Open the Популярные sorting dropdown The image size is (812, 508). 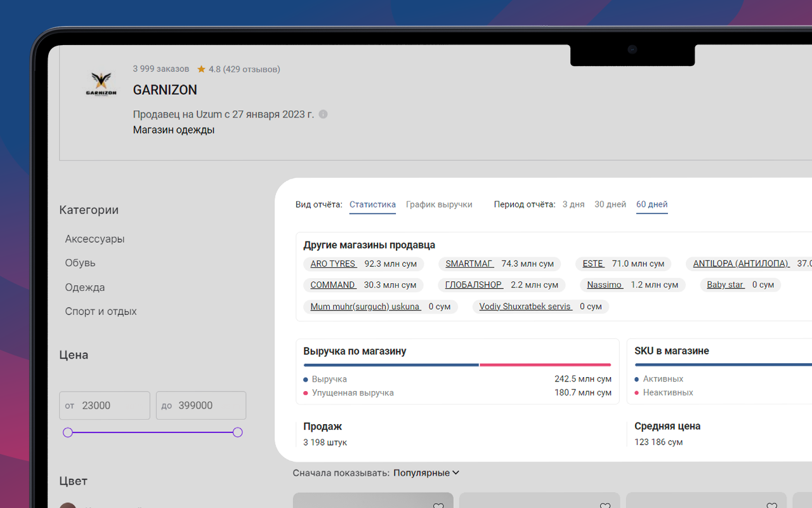(x=426, y=473)
